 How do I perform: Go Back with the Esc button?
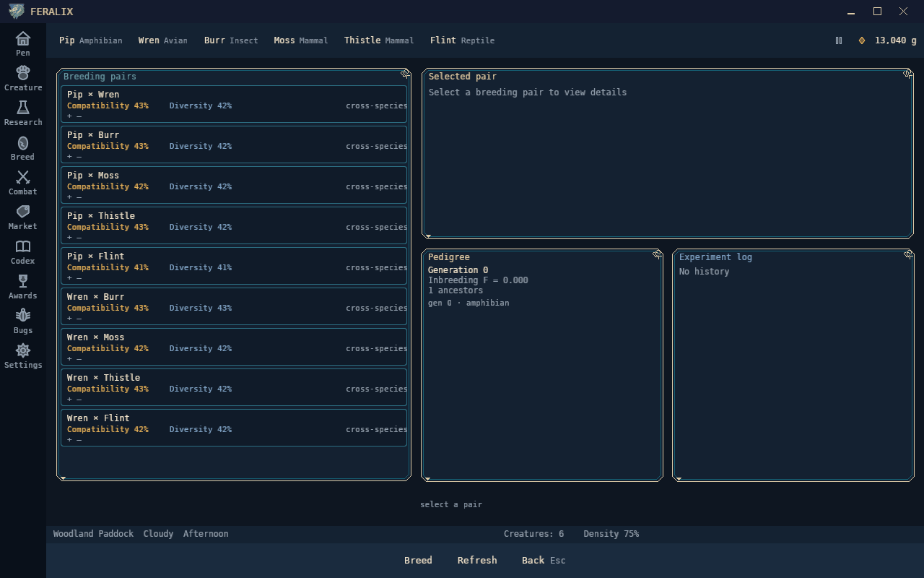click(544, 560)
